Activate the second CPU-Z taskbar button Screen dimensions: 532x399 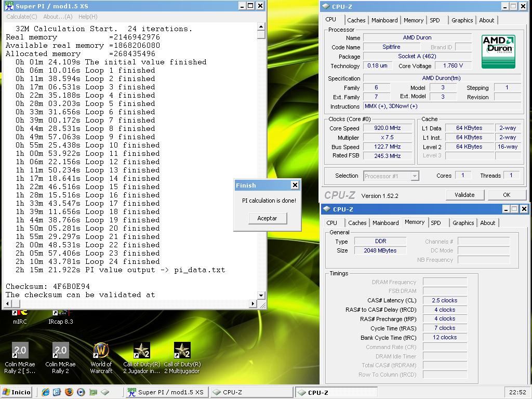coord(336,392)
